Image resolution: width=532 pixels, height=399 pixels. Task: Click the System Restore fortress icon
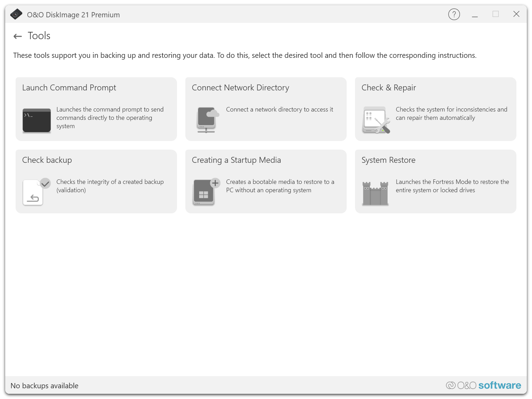click(375, 193)
